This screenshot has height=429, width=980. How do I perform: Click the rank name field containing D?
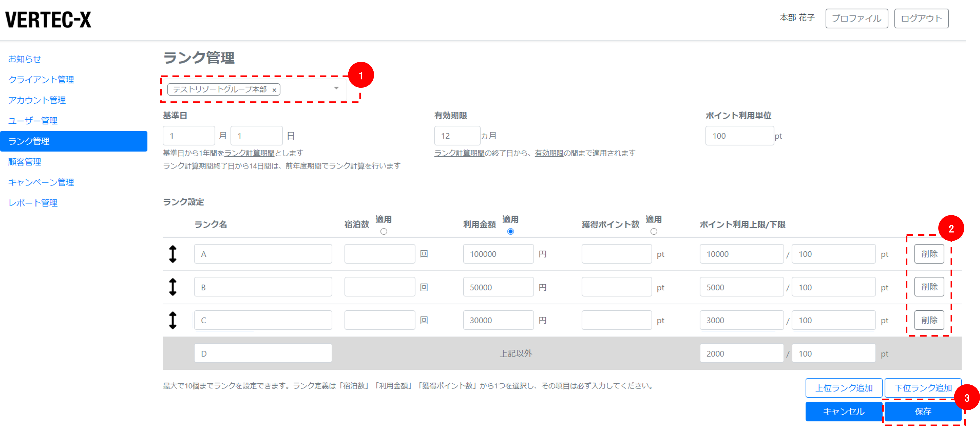[263, 354]
